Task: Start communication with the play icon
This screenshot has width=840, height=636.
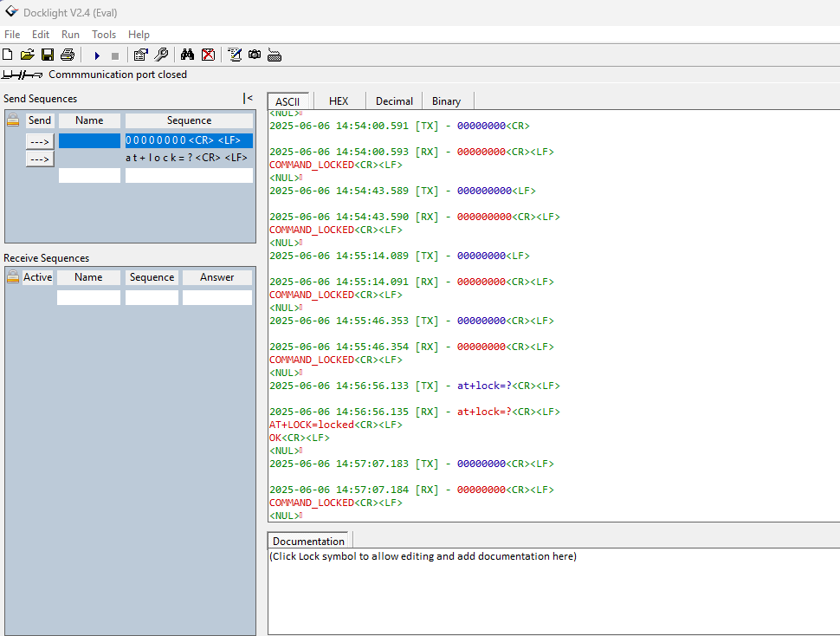Action: (x=97, y=55)
